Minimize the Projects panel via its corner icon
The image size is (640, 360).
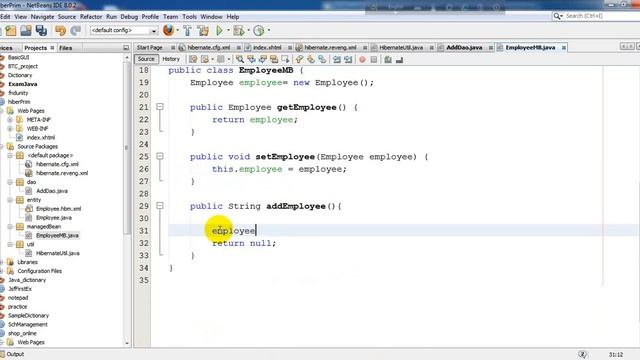click(x=126, y=48)
